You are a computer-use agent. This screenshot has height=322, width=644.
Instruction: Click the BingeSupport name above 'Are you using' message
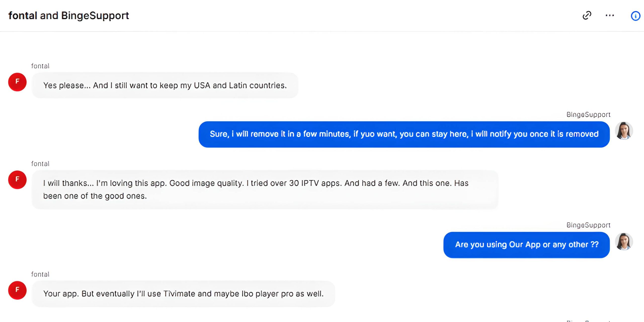588,225
